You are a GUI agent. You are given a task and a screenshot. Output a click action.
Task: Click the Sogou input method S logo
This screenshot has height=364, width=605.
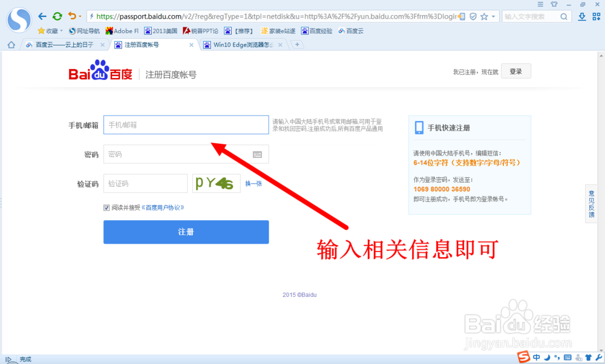523,357
